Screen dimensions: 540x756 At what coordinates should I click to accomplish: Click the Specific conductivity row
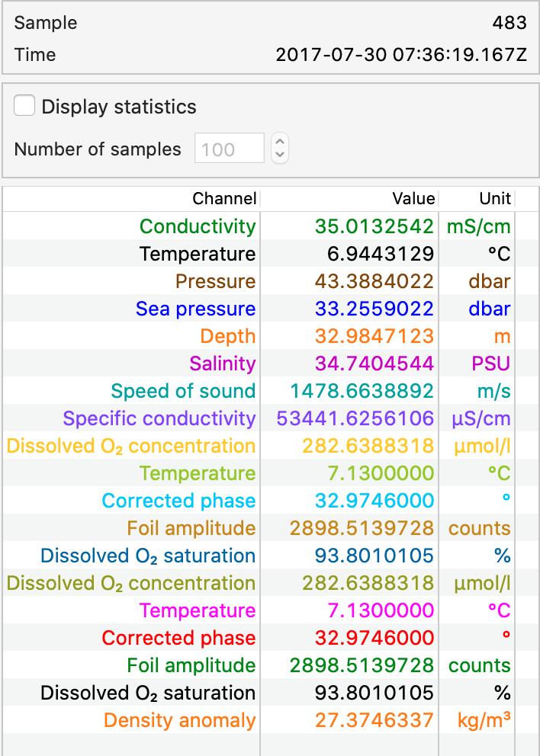(159, 418)
